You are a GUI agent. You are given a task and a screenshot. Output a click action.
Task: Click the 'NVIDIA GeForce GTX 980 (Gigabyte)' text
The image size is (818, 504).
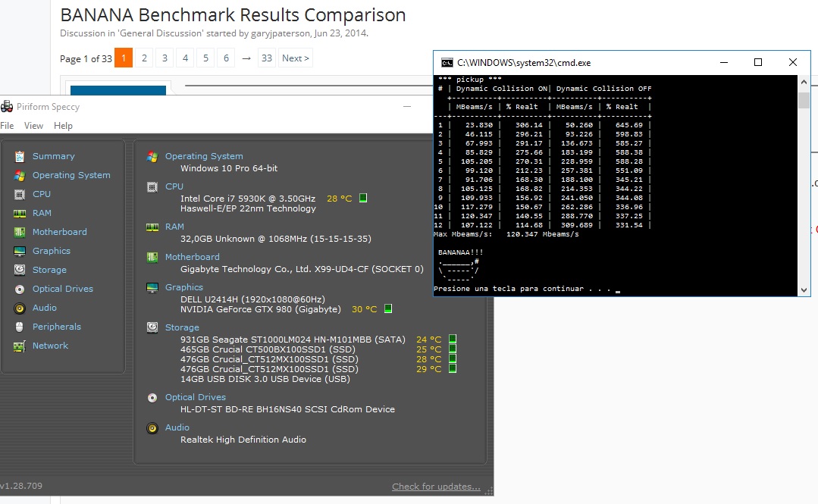260,309
